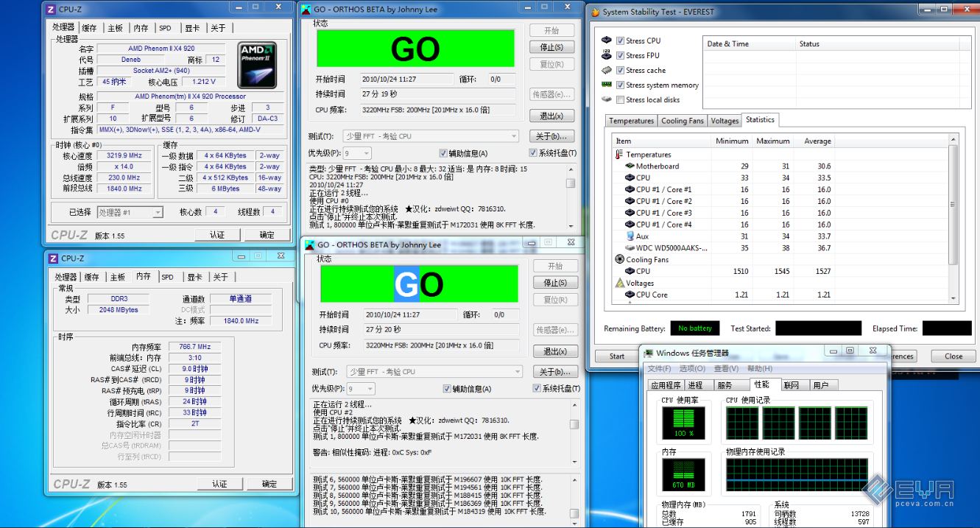This screenshot has height=528, width=980.
Task: Click the thermometer icon of Temperatures group
Action: 619,155
